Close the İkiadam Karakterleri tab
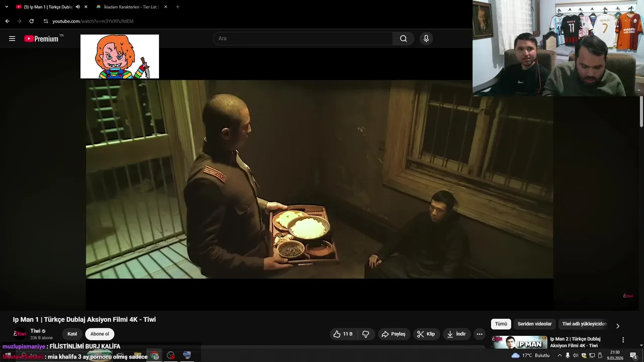The height and width of the screenshot is (362, 644). point(166,7)
